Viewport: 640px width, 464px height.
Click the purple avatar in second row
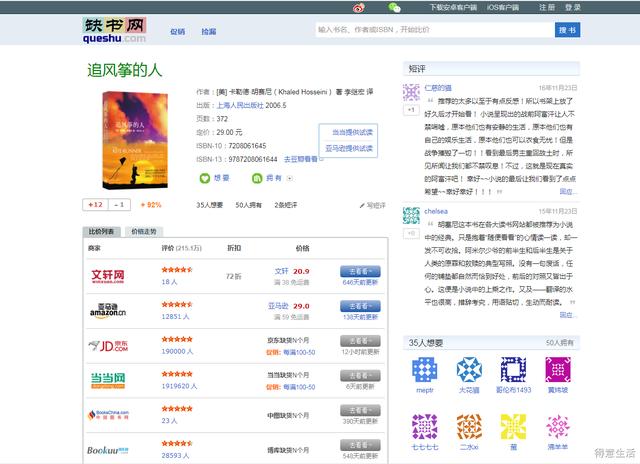pyautogui.click(x=424, y=427)
